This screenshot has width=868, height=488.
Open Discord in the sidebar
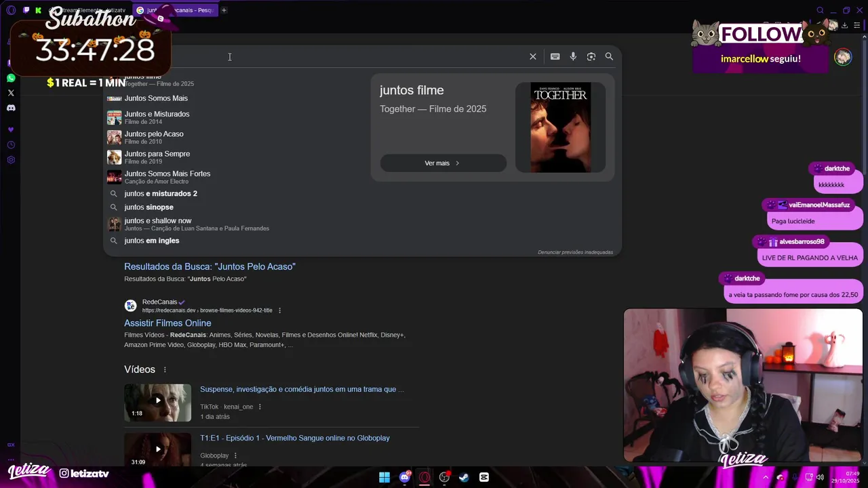[11, 108]
